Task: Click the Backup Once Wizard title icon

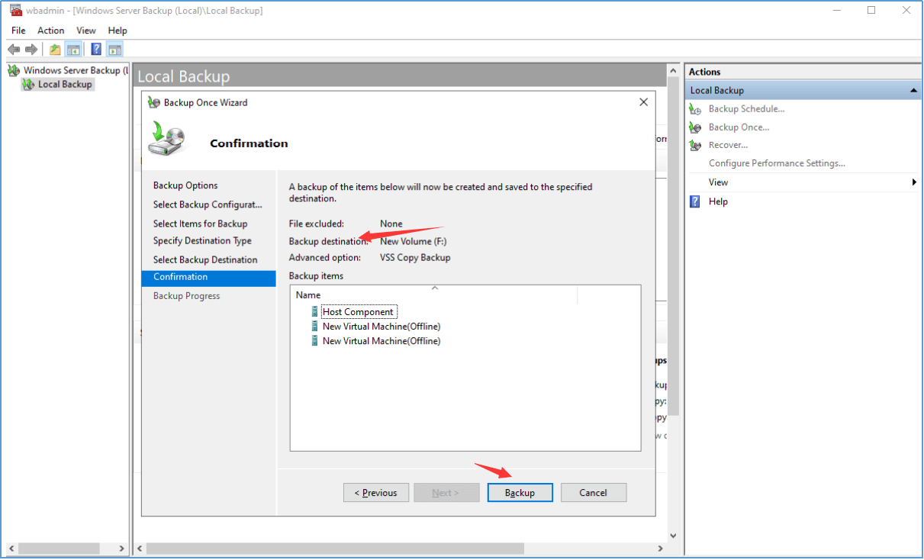Action: pos(154,102)
